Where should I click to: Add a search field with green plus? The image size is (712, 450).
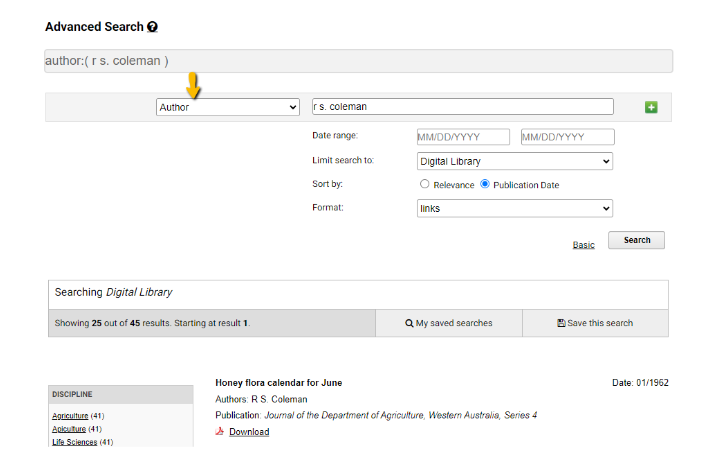651,107
